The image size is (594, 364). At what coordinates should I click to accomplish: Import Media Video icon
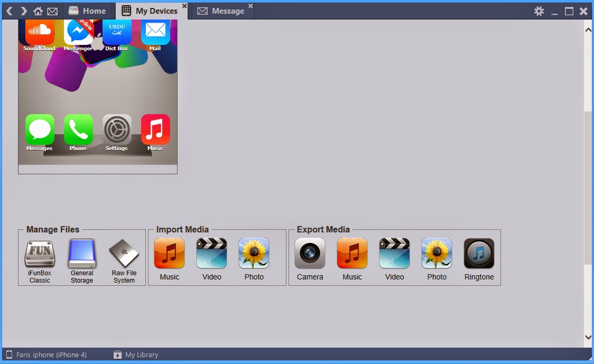(211, 253)
